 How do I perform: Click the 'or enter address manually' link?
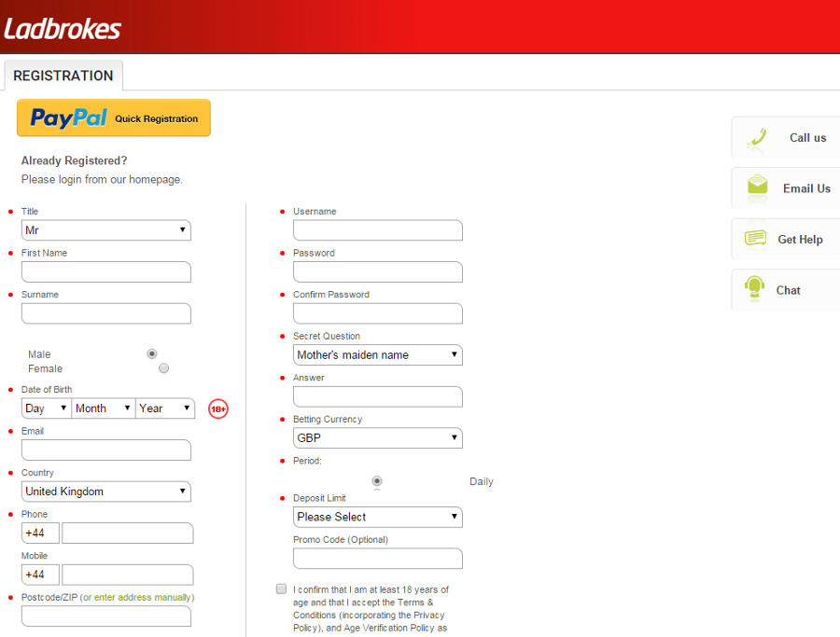point(136,598)
